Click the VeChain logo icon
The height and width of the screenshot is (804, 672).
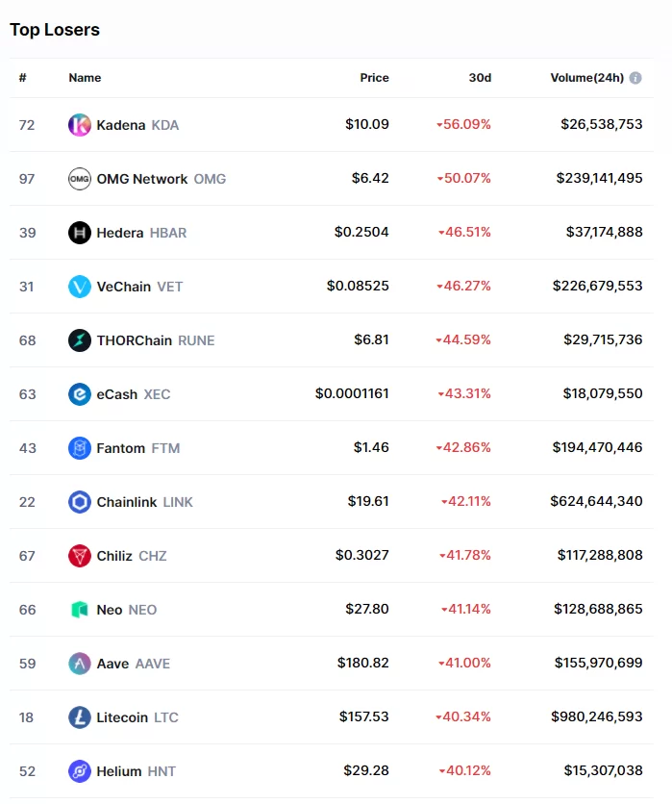coord(80,287)
